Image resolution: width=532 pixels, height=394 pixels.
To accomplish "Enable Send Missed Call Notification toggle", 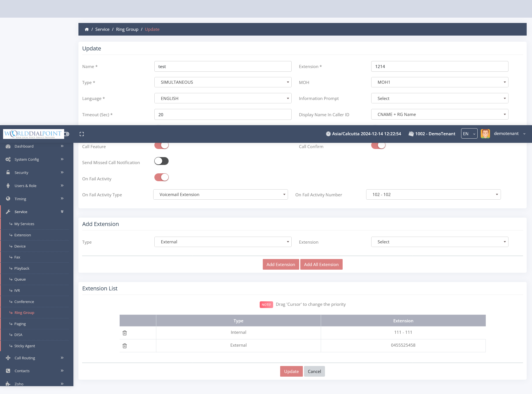I will click(x=161, y=161).
